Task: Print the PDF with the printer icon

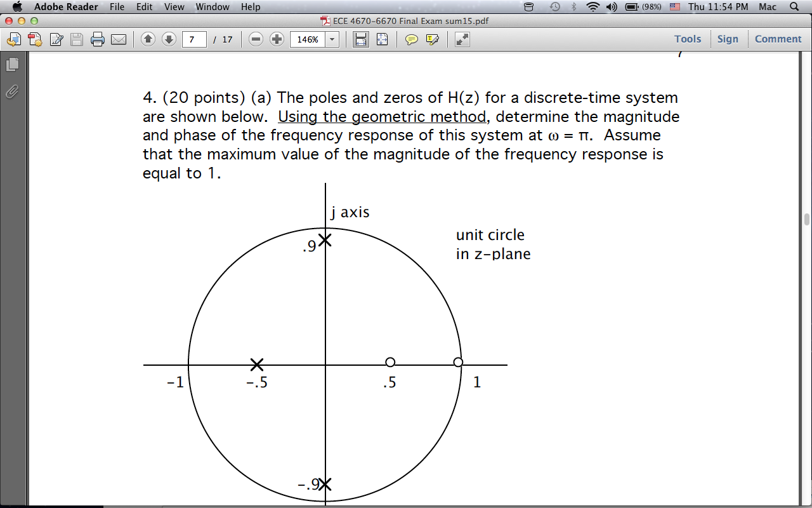Action: [x=98, y=39]
